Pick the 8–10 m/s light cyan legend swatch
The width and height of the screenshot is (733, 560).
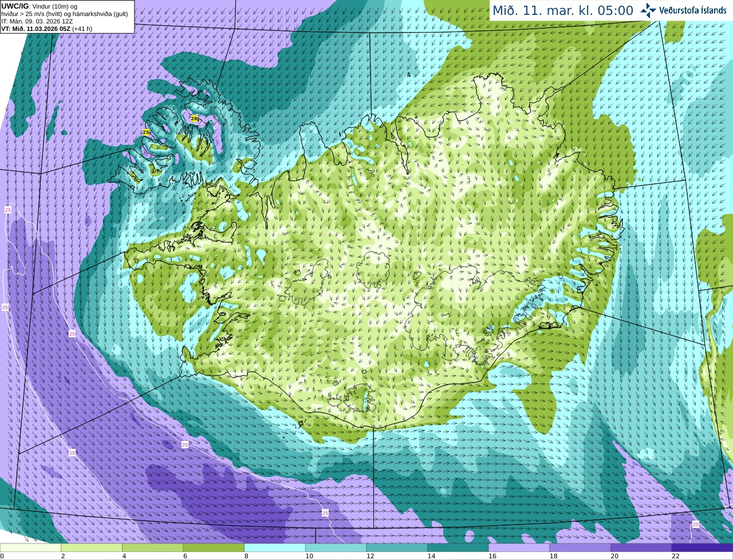(x=275, y=547)
